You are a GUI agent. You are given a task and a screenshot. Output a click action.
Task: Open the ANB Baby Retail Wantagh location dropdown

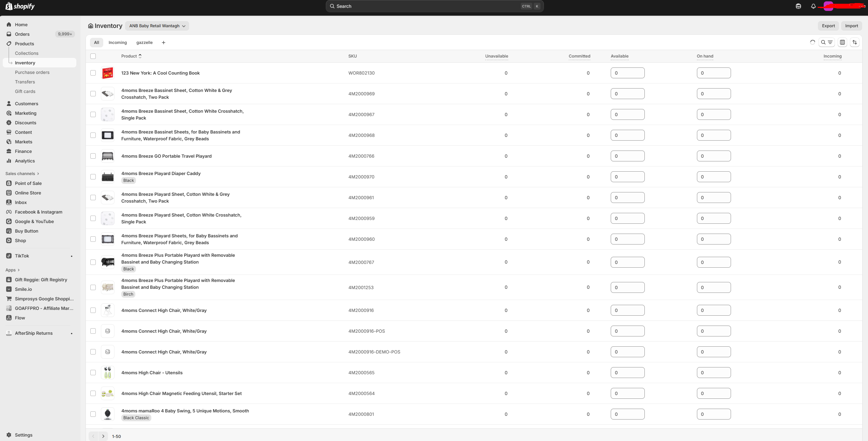[x=157, y=26]
